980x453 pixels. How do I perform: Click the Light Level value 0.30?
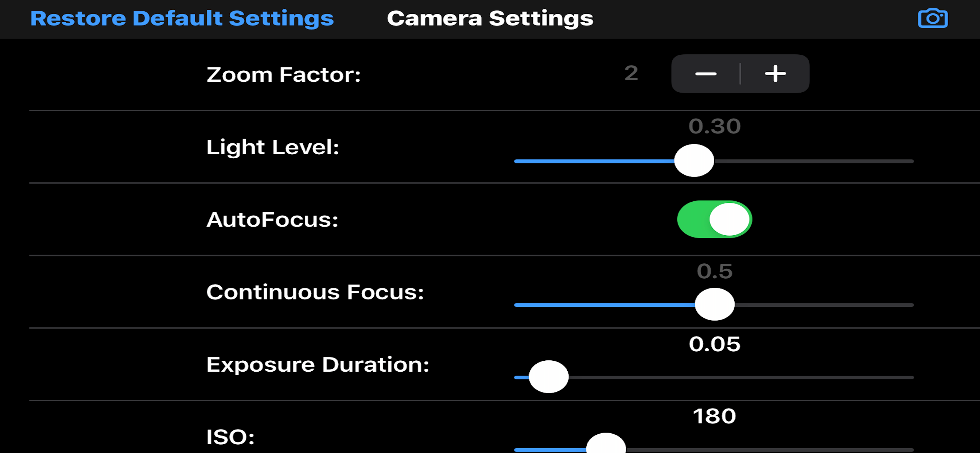pos(714,127)
